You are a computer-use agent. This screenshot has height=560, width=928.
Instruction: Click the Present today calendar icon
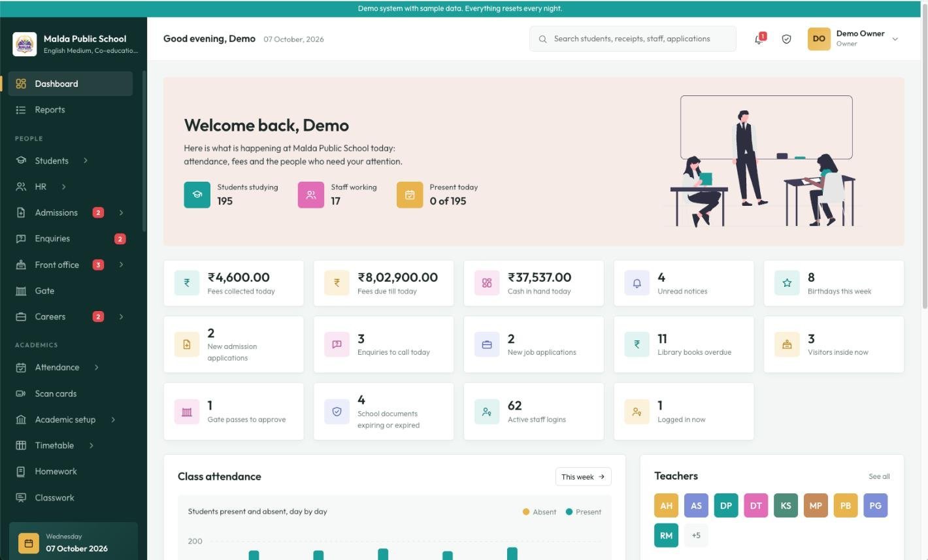tap(410, 195)
